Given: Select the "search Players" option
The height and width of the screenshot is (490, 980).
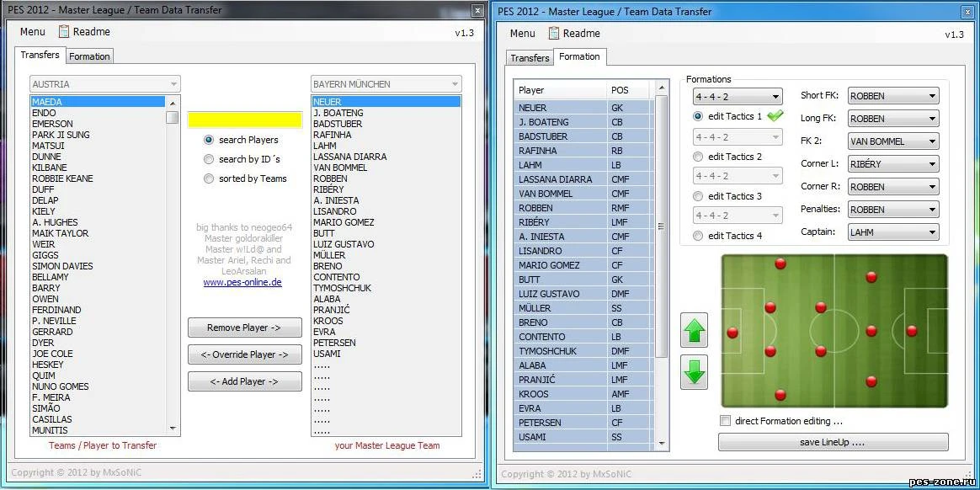Looking at the screenshot, I should click(x=210, y=140).
